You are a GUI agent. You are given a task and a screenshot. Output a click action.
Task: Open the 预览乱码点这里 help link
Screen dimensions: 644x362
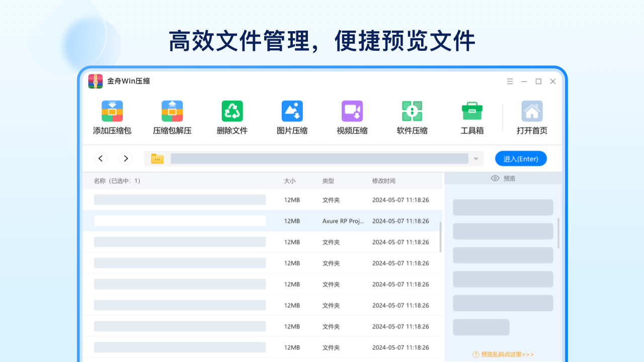click(503, 354)
